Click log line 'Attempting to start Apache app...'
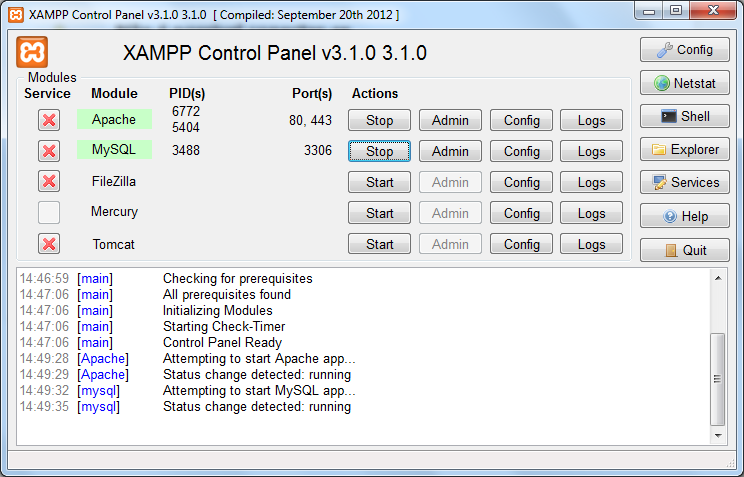Image resolution: width=744 pixels, height=477 pixels. (x=259, y=358)
